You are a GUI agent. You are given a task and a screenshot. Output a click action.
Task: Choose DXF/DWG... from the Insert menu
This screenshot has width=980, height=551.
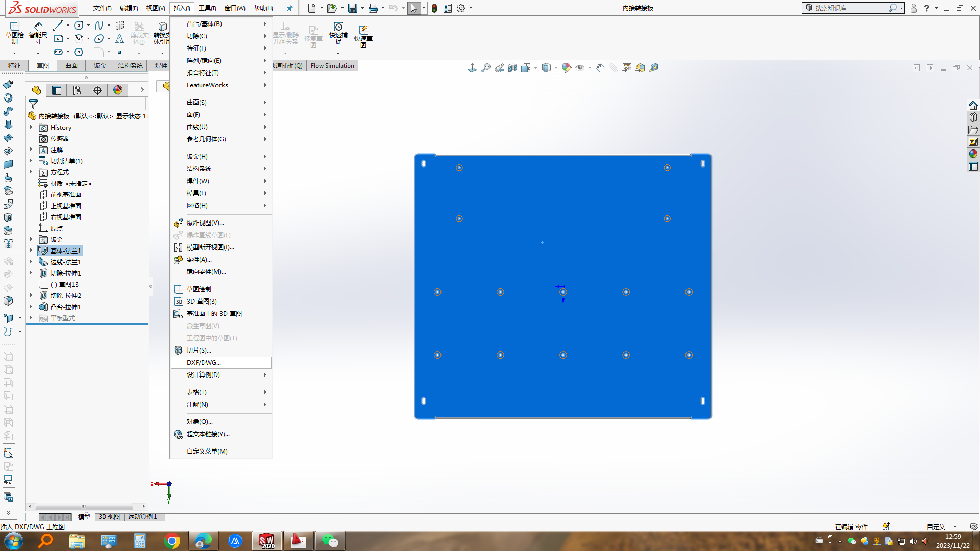point(204,363)
